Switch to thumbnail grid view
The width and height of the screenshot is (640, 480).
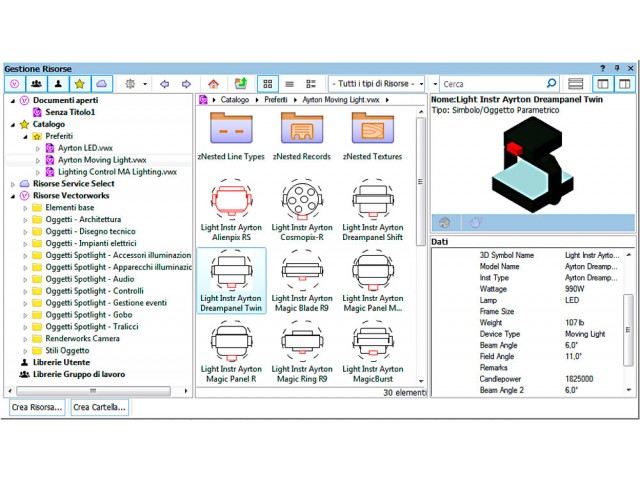[x=268, y=84]
